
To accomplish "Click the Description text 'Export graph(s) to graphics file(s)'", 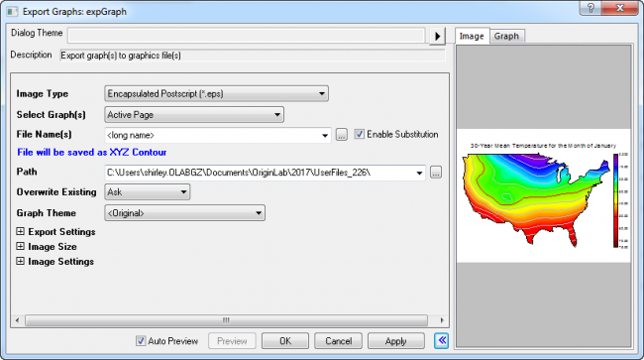I will click(121, 56).
